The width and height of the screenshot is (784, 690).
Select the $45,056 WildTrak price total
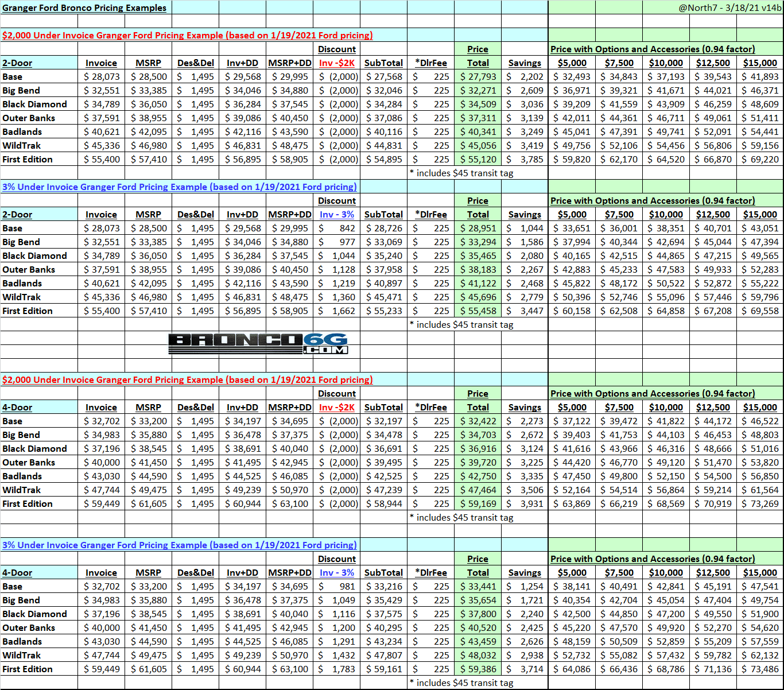[x=478, y=145]
